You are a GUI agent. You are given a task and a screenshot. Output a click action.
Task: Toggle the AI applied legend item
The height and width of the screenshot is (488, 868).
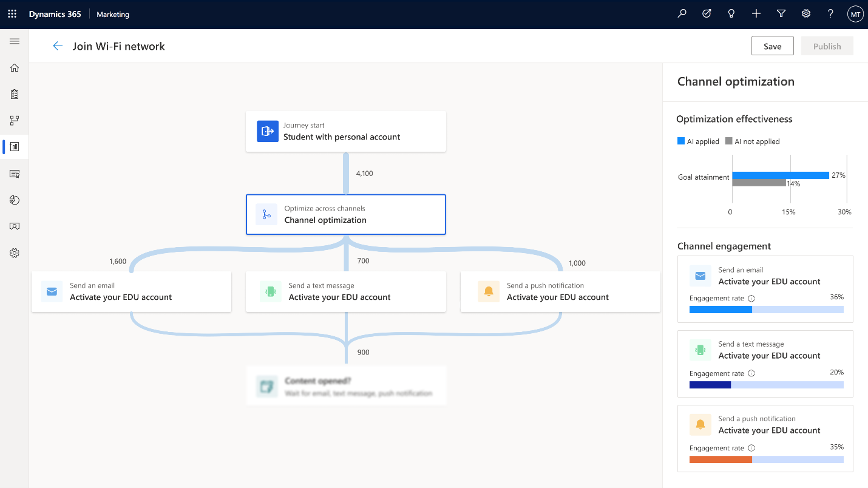click(x=698, y=141)
